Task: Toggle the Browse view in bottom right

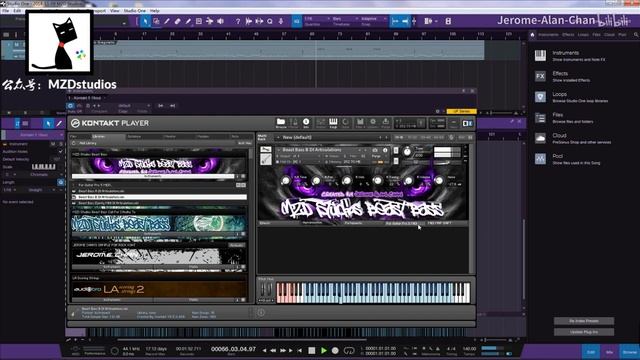Action: (x=629, y=352)
